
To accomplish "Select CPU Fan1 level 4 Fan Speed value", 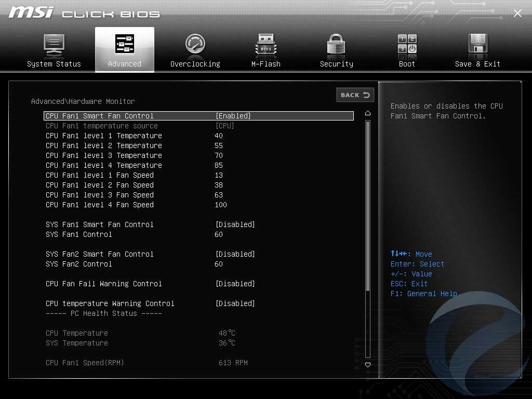I will click(221, 205).
